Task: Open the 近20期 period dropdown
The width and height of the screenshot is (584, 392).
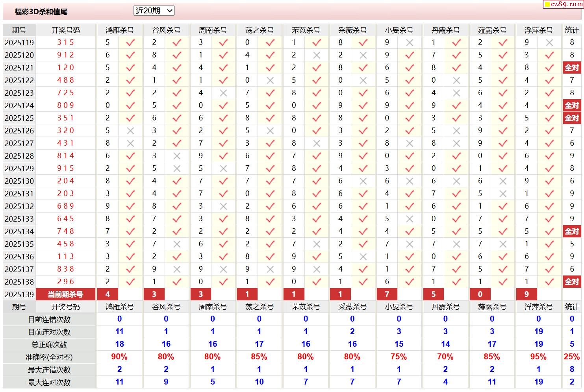Action: click(x=154, y=11)
